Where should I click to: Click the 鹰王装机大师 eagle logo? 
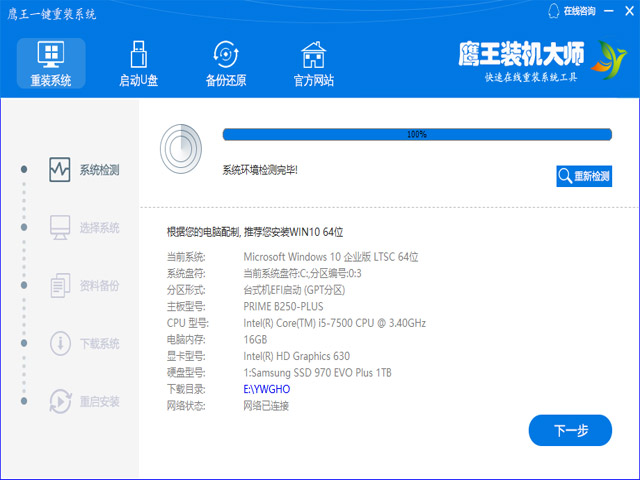pos(609,60)
